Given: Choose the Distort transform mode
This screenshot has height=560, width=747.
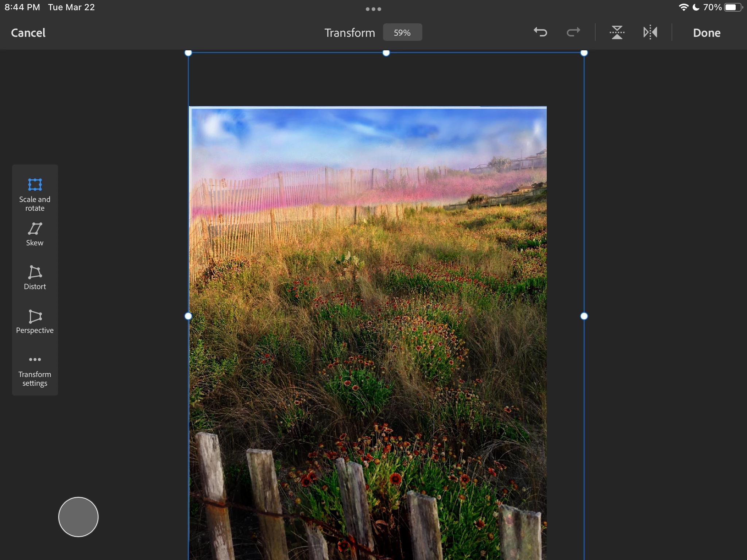Looking at the screenshot, I should 35,277.
